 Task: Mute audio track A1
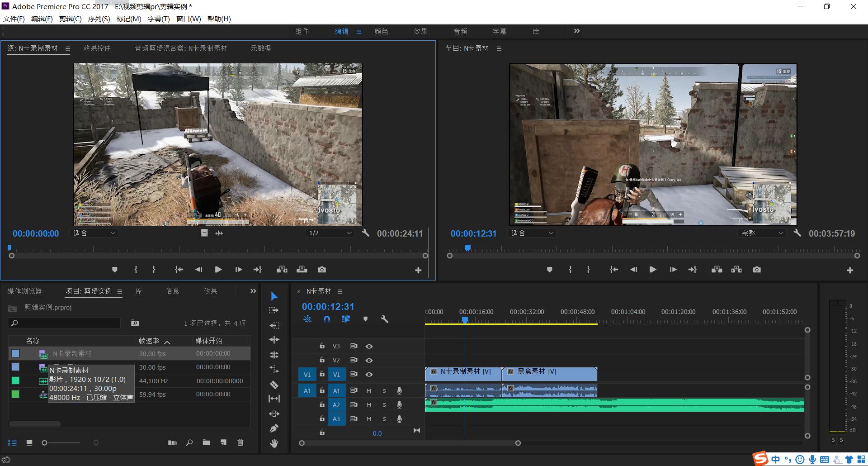[369, 391]
